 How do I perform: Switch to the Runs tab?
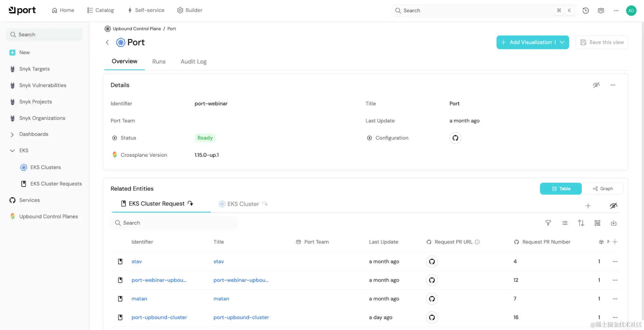(159, 62)
